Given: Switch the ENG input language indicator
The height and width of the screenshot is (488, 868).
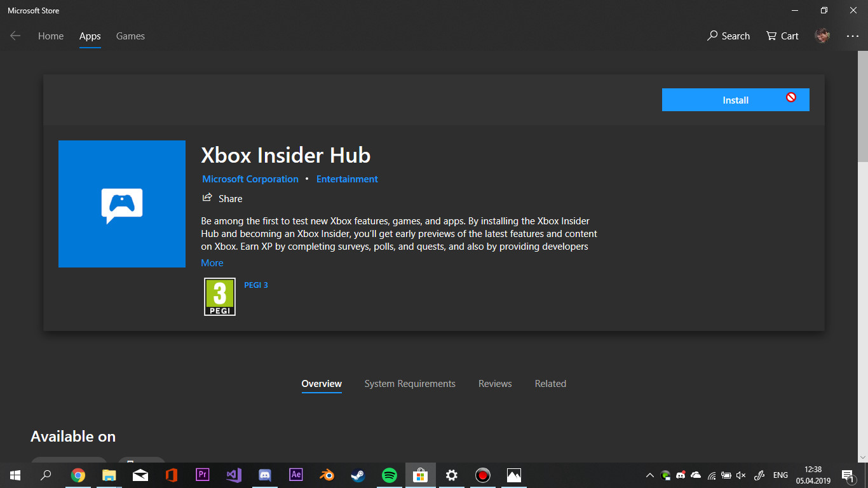Looking at the screenshot, I should pos(780,475).
